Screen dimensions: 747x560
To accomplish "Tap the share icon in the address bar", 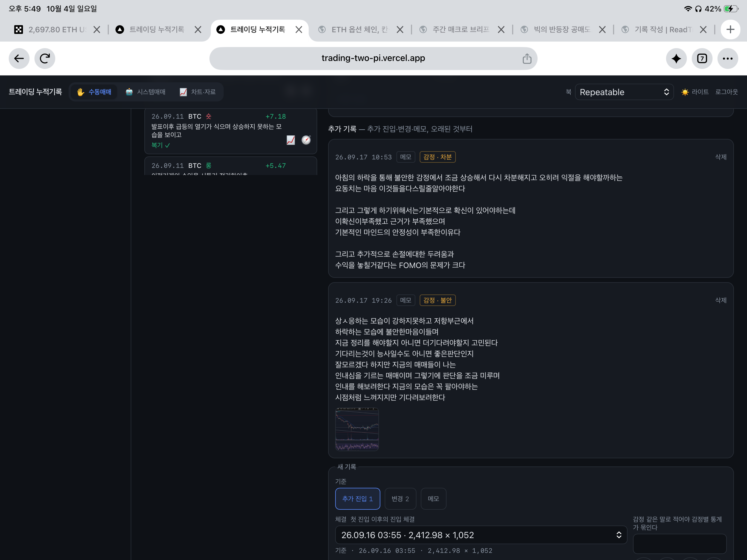I will (527, 59).
